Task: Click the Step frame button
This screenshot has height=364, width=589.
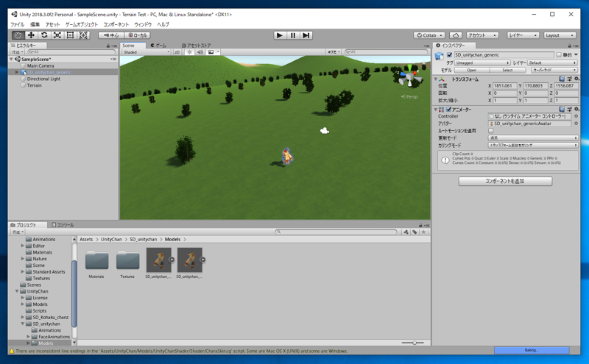Action: click(x=306, y=35)
